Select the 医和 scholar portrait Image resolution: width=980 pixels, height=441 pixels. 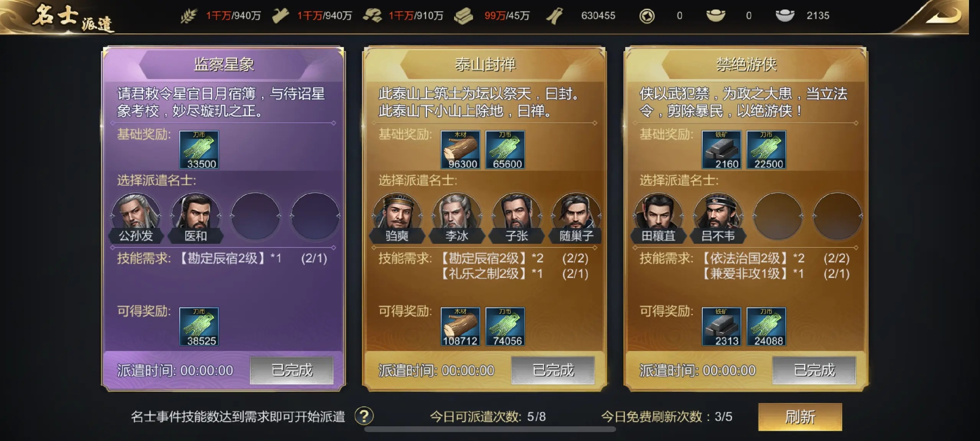[x=196, y=217]
